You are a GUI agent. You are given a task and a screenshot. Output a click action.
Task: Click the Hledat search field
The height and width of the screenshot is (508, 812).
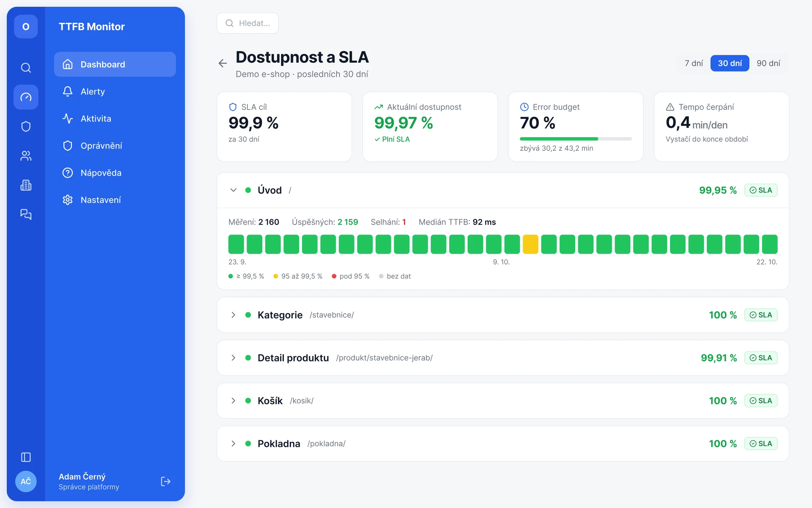(x=248, y=23)
